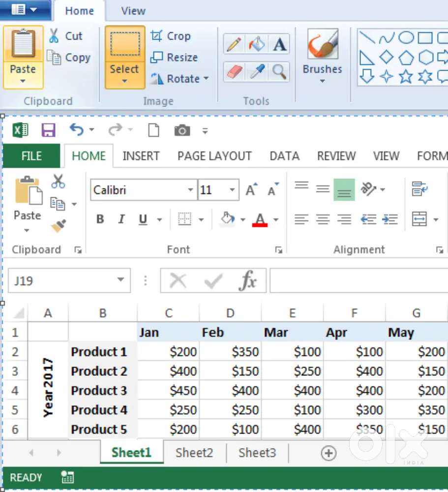Image resolution: width=448 pixels, height=492 pixels.
Task: Click the Crop button in Paint
Action: tap(170, 36)
